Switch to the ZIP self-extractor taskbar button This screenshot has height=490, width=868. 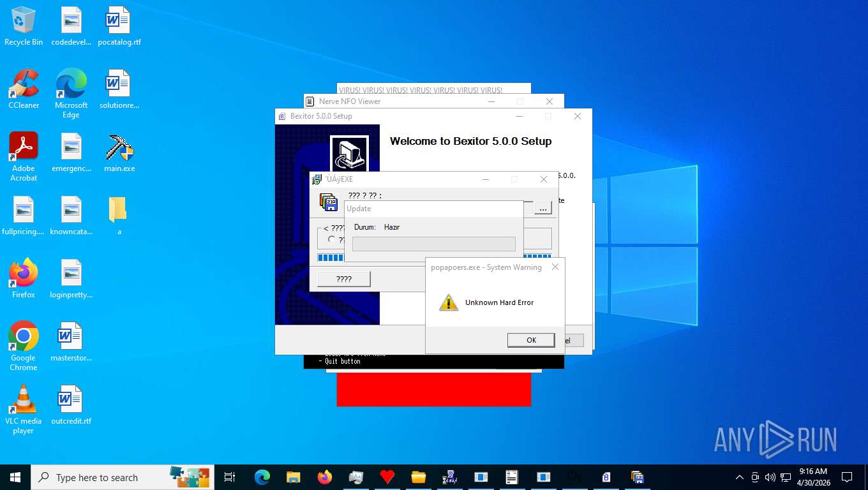[637, 477]
